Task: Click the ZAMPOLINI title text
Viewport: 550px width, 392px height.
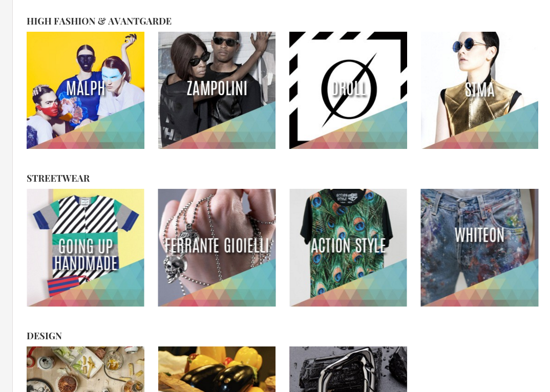Action: click(217, 88)
